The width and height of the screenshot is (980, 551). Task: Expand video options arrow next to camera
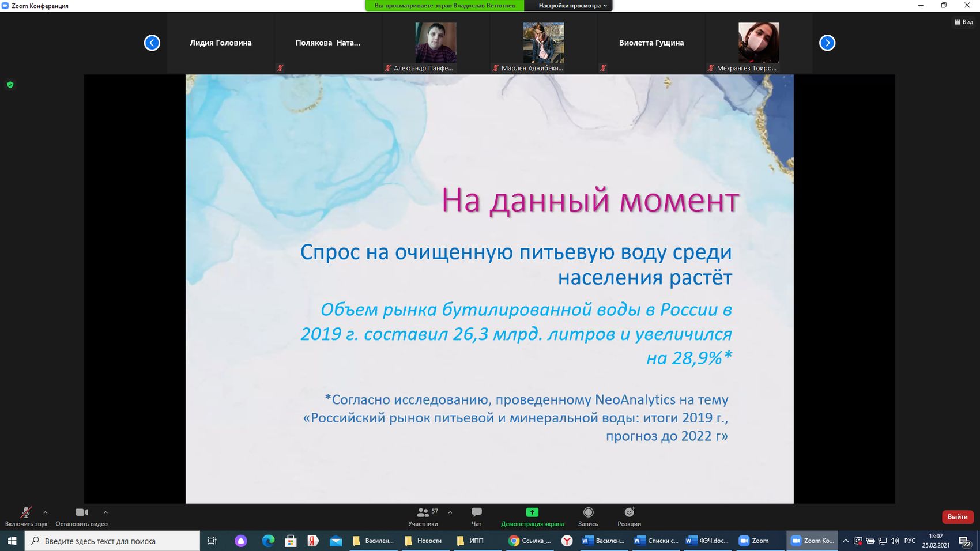(x=105, y=512)
